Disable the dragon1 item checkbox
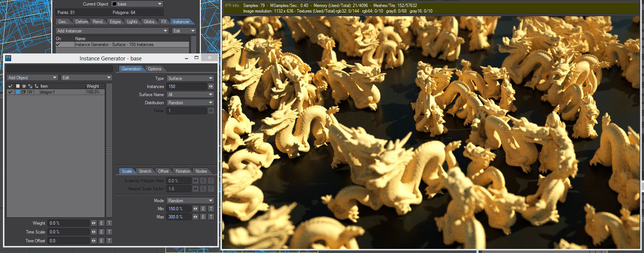The height and width of the screenshot is (253, 644). coord(10,92)
